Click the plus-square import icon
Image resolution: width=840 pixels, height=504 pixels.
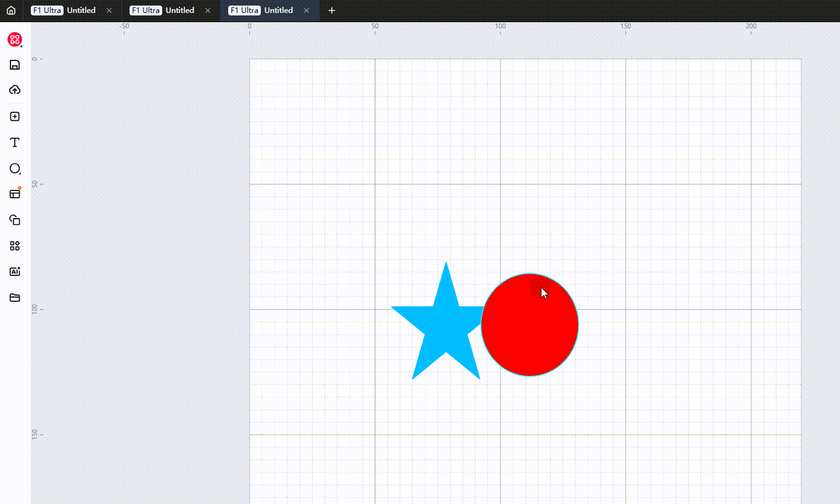(x=15, y=116)
